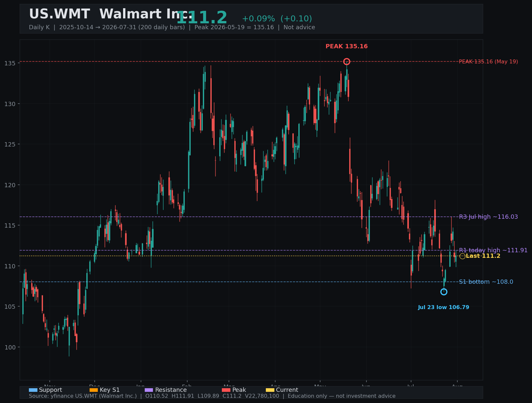Click the "S1 bottom ~108.0" support label
The width and height of the screenshot is (532, 403).
point(486,282)
